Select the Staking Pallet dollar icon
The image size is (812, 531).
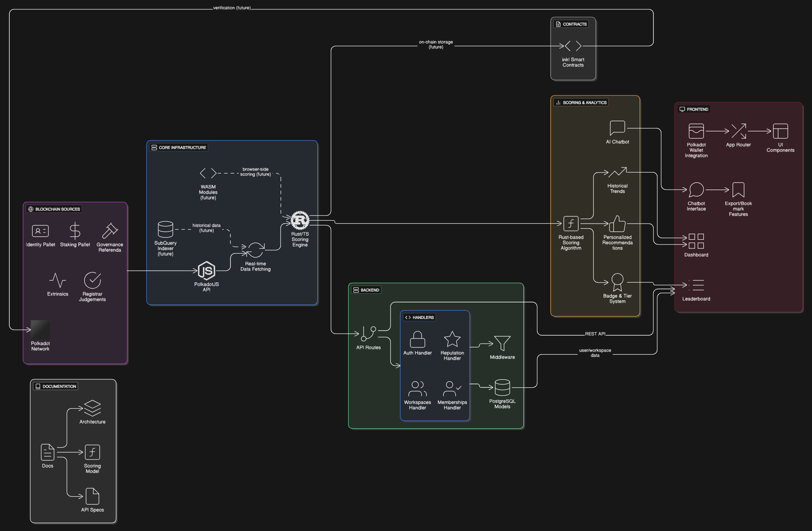point(75,231)
